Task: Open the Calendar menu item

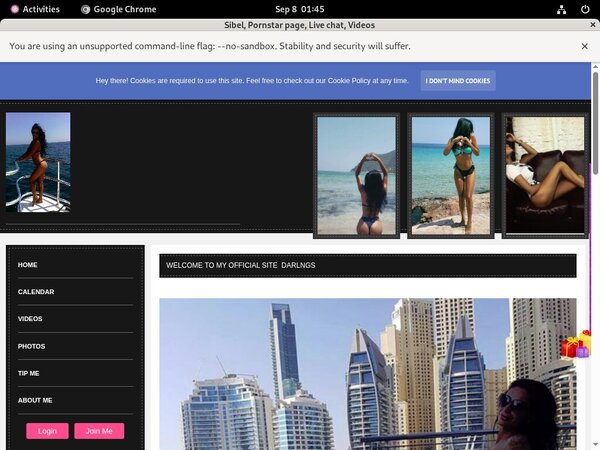Action: coord(36,292)
